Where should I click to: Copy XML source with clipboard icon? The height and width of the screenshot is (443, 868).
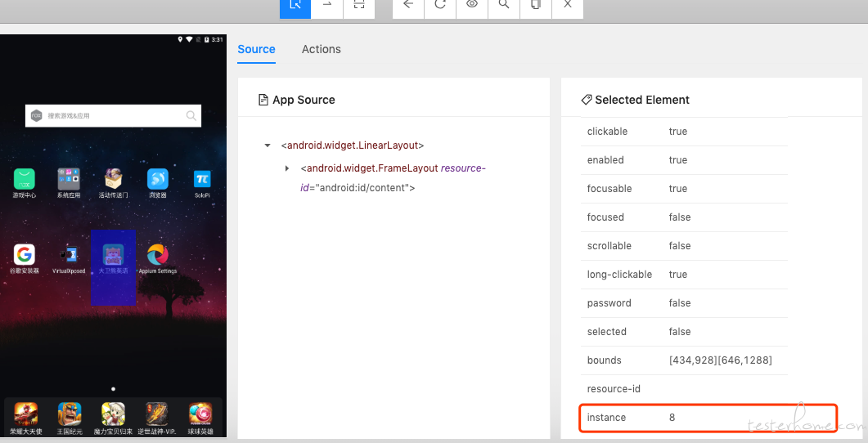pos(536,6)
